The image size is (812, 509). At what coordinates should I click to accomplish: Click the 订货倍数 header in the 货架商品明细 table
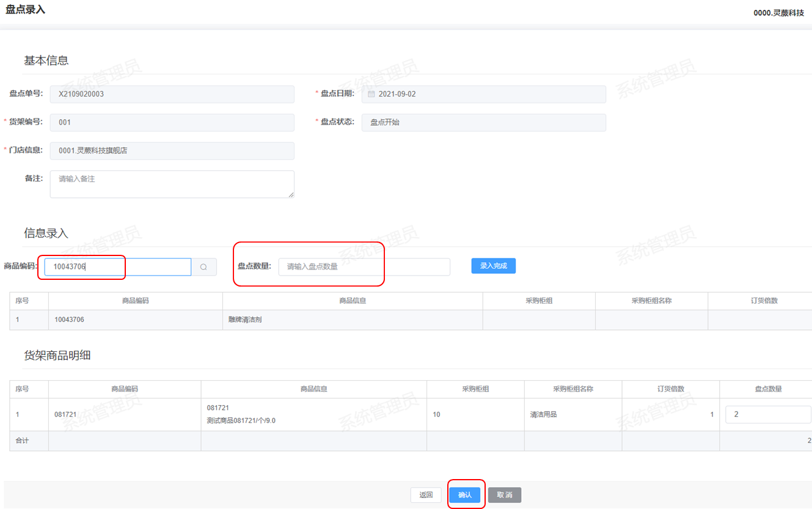click(x=671, y=389)
